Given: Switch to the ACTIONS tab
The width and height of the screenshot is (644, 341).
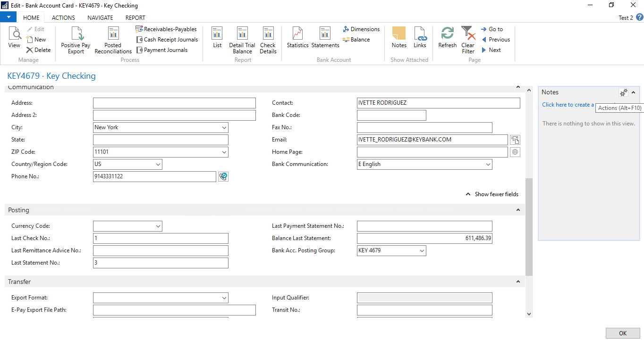Looking at the screenshot, I should (63, 17).
